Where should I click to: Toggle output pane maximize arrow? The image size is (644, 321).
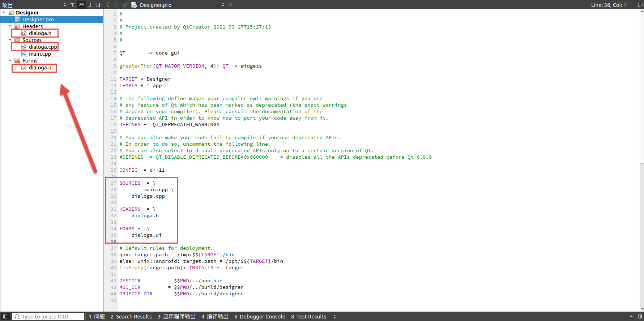point(631,317)
